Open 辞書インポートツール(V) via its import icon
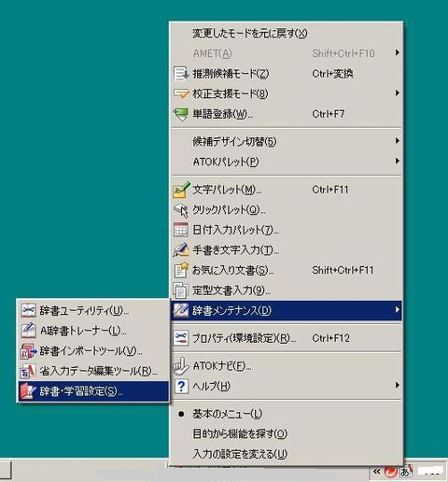The image size is (448, 482). [x=28, y=351]
